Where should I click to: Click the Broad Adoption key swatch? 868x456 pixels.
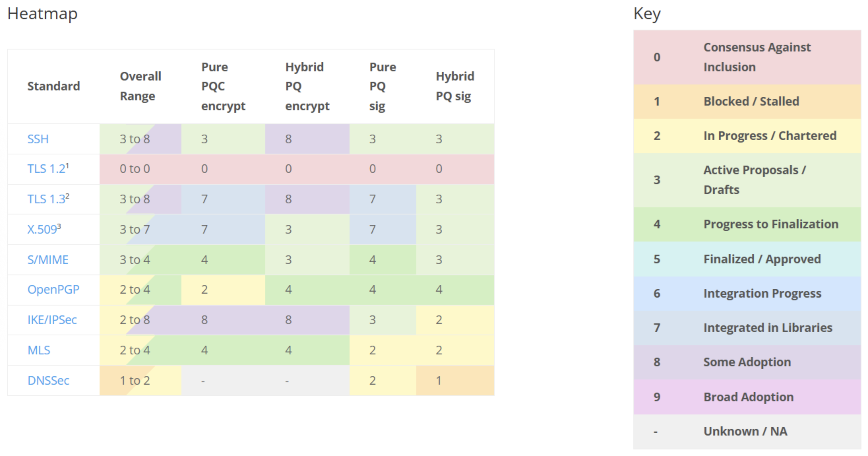tap(747, 397)
